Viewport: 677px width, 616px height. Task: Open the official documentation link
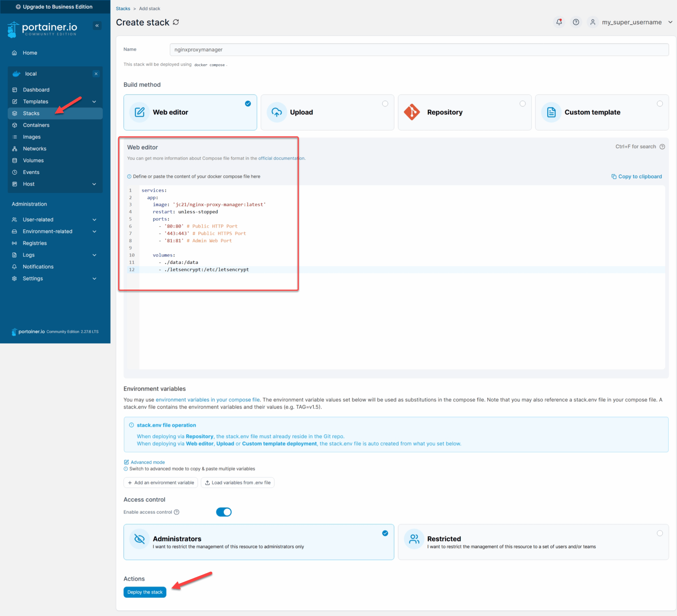coord(281,158)
